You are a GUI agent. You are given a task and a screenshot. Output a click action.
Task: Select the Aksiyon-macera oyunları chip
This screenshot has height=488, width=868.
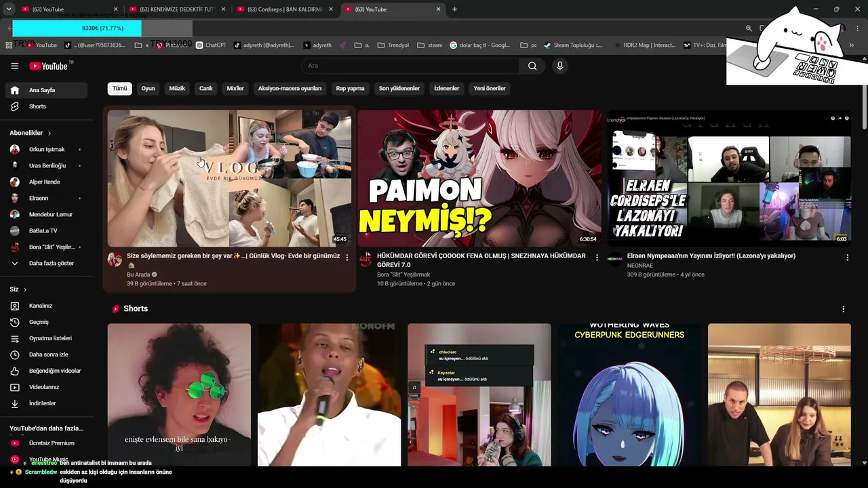[290, 89]
